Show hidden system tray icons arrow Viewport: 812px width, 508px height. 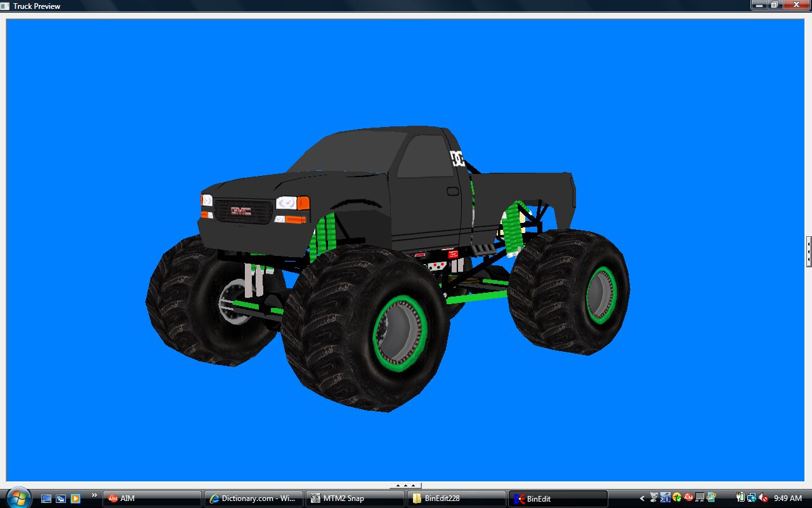point(642,498)
